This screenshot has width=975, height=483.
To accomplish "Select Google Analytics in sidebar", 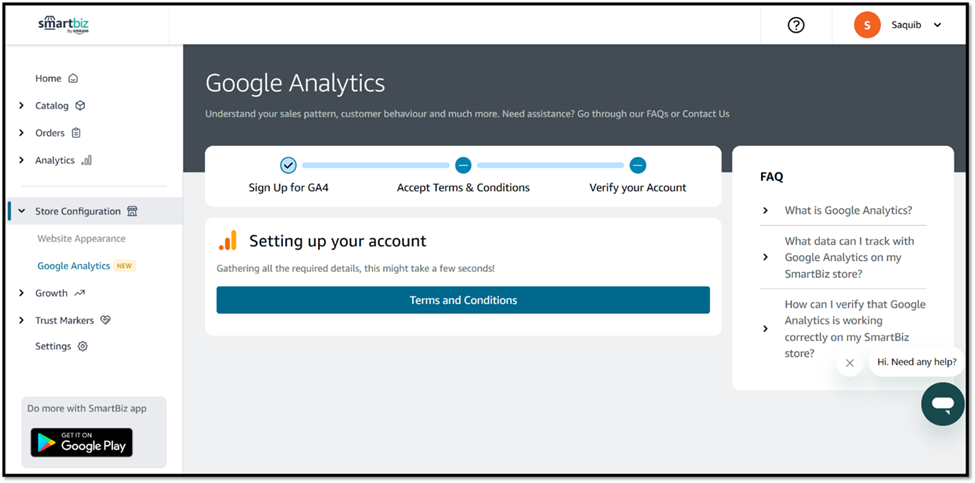I will pos(73,266).
